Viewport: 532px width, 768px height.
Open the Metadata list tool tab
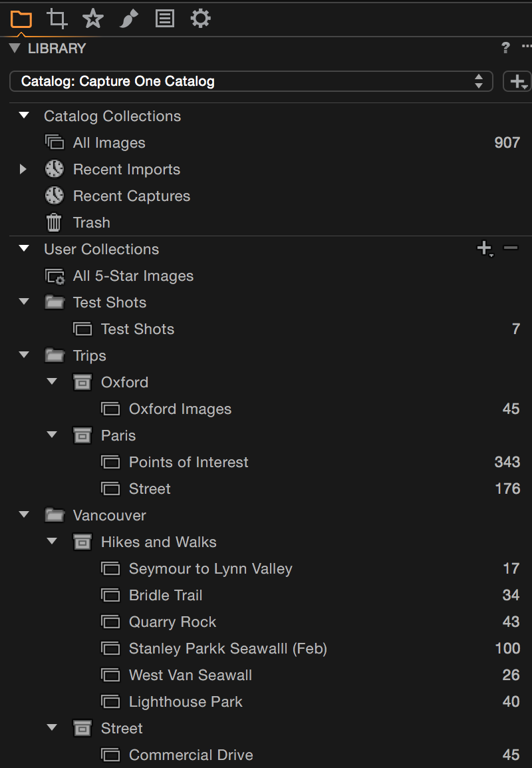click(x=164, y=19)
